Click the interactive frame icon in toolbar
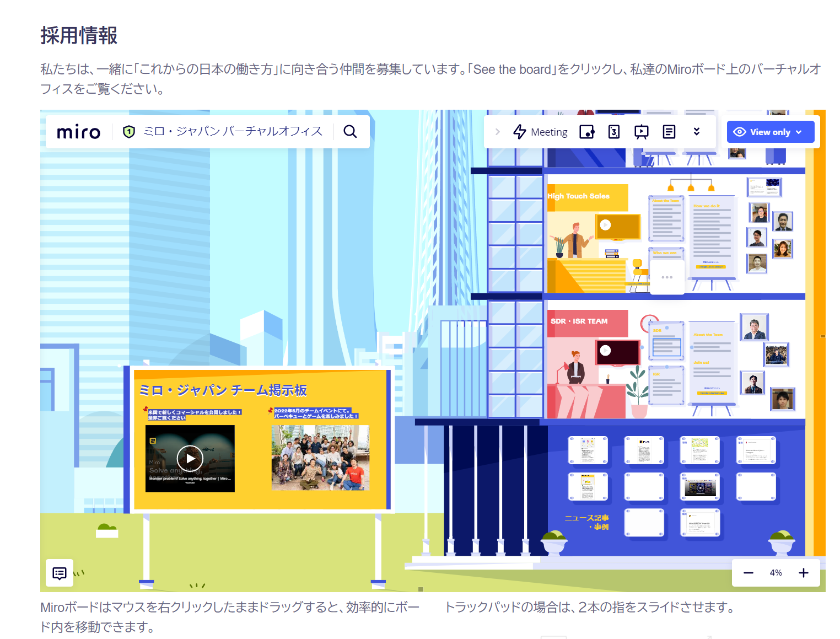 click(587, 132)
